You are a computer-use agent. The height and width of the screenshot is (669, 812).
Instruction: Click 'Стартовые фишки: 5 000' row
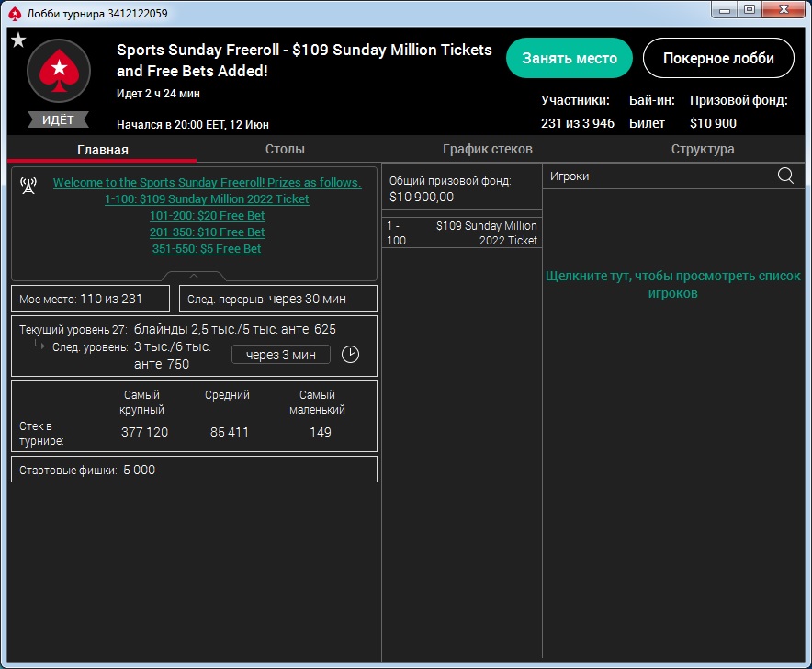(x=194, y=470)
